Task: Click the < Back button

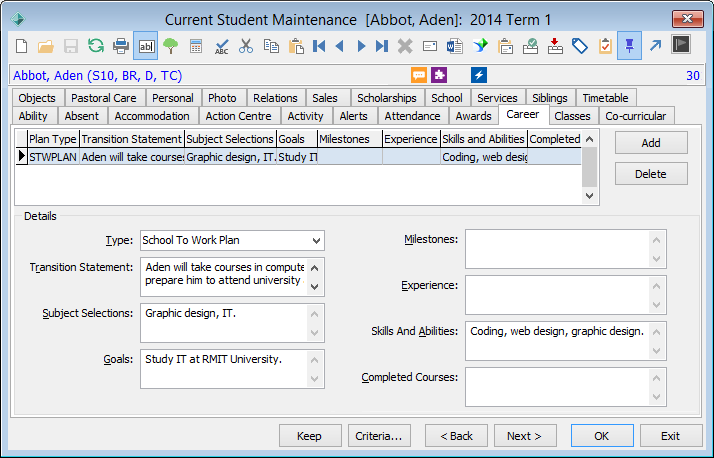Action: click(x=456, y=436)
